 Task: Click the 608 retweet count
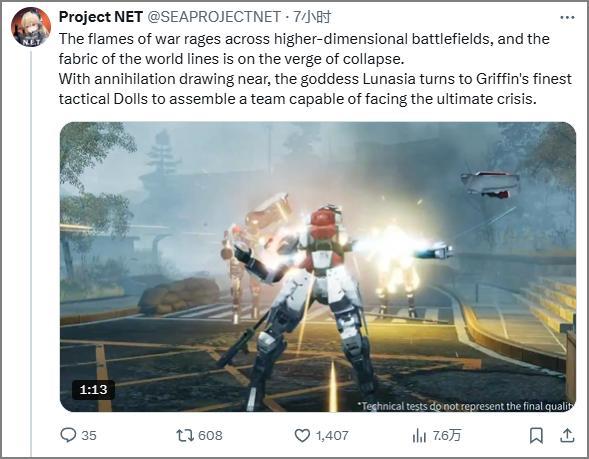pos(210,436)
